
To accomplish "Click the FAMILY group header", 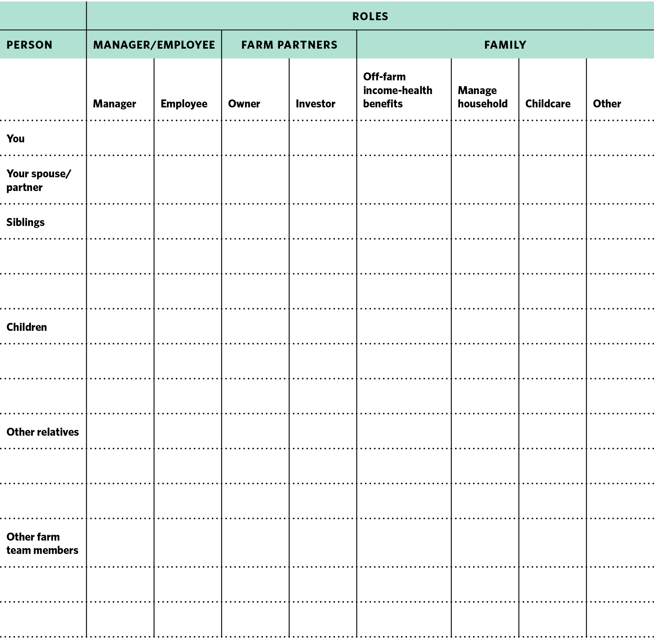I will (505, 45).
